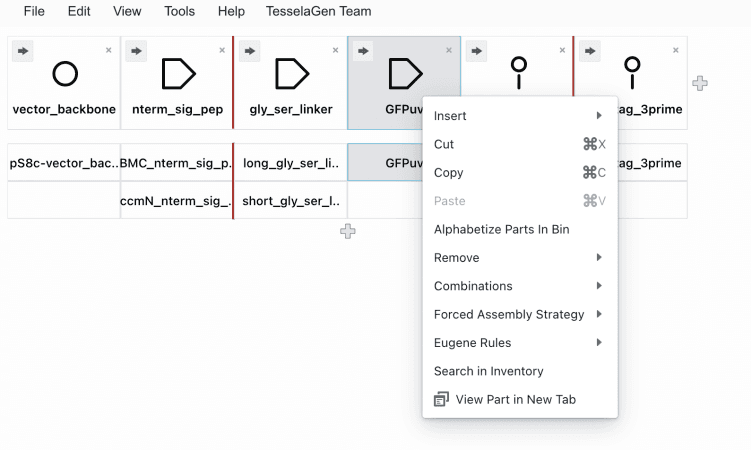Choose Copy from the context menu
Viewport: 751px width, 450px height.
coord(520,172)
